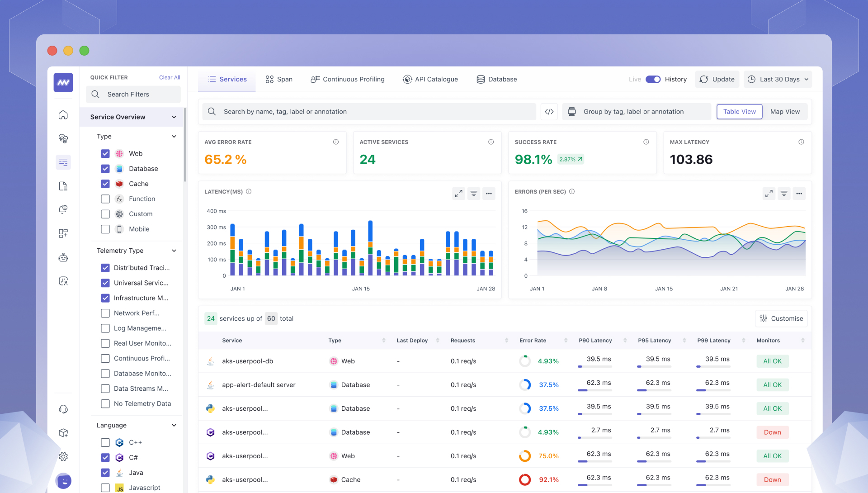This screenshot has width=868, height=493.
Task: Open the API Catalogue tab
Action: click(430, 79)
